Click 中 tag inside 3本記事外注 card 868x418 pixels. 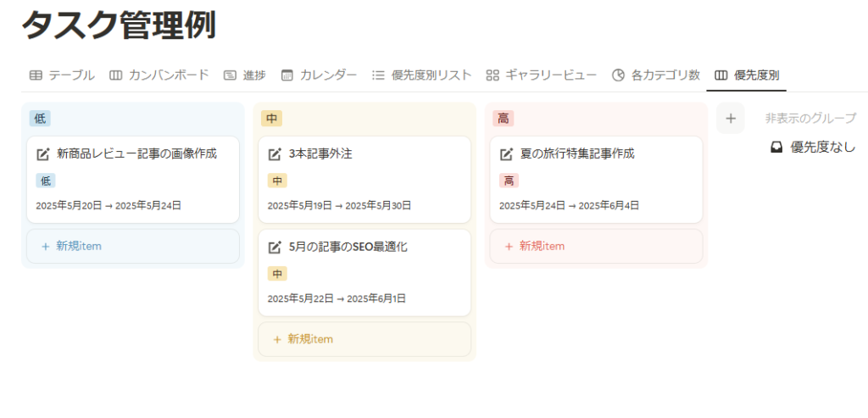pyautogui.click(x=277, y=181)
